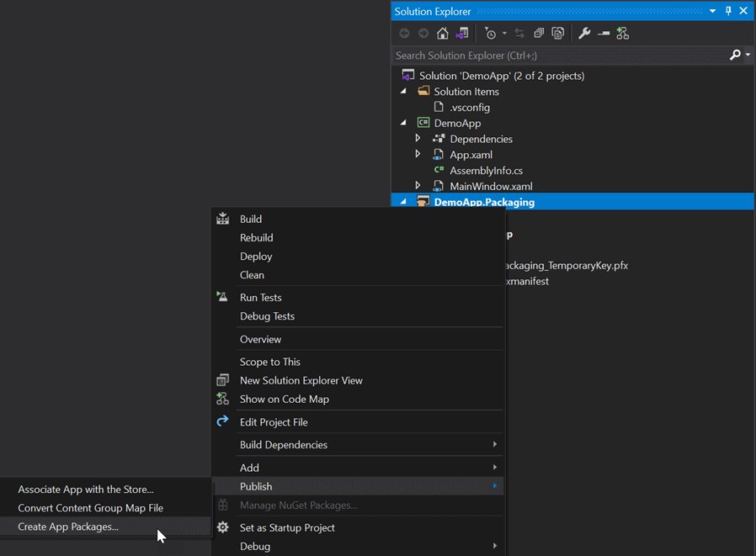Click the Collapse All icon in toolbar
Screen dimensions: 756x556
click(x=539, y=34)
